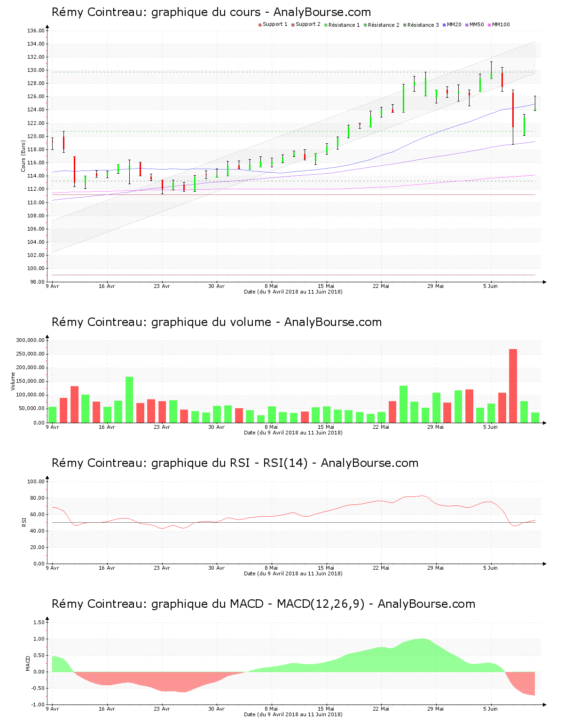Screen dimensions: 564x728
Task: Click the 100.00 value on the RSI axis
Action: click(x=36, y=481)
